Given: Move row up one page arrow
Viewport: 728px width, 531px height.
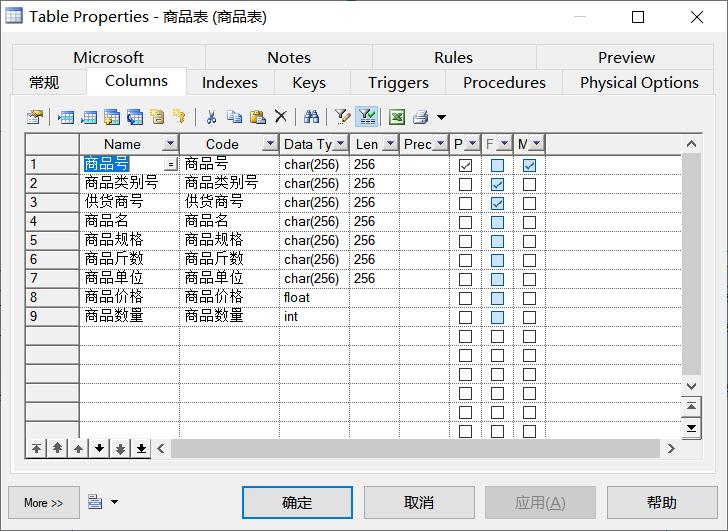Looking at the screenshot, I should click(57, 448).
